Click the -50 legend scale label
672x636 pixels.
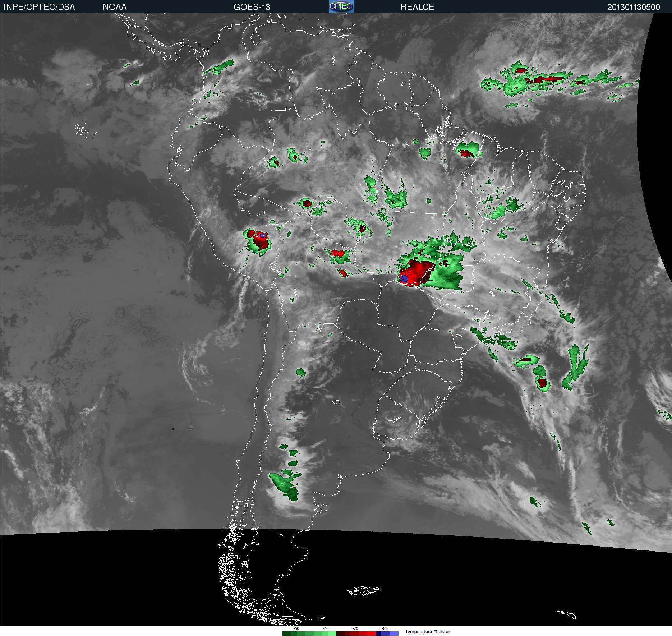point(296,628)
